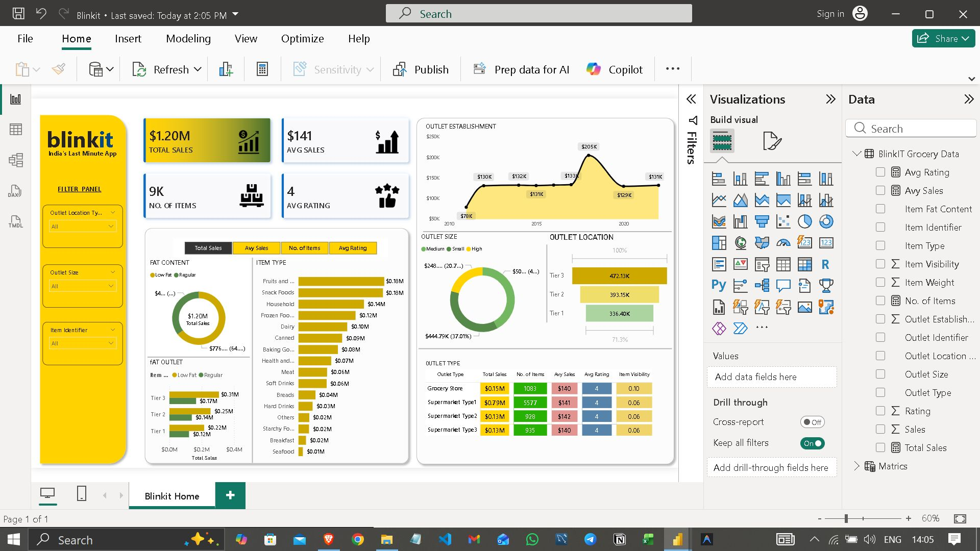The height and width of the screenshot is (551, 980).
Task: Click the Publish button
Action: (x=421, y=69)
